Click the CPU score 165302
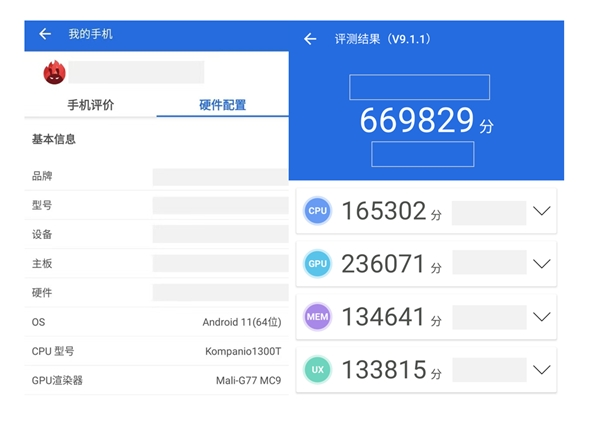 384,211
